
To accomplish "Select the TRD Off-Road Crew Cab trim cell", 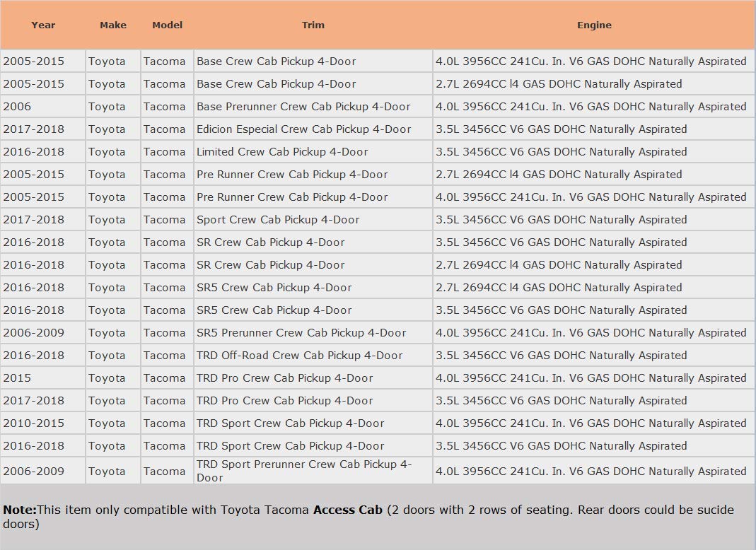I will click(x=313, y=356).
